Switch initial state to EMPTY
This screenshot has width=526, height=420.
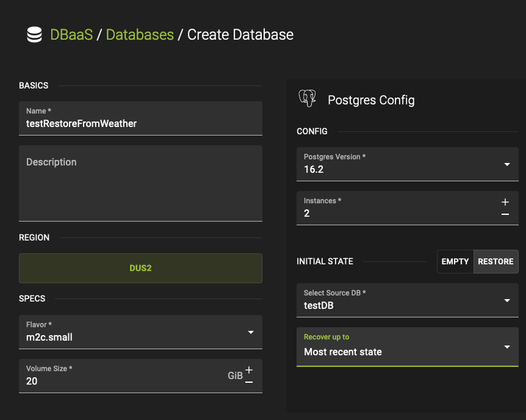coord(455,261)
